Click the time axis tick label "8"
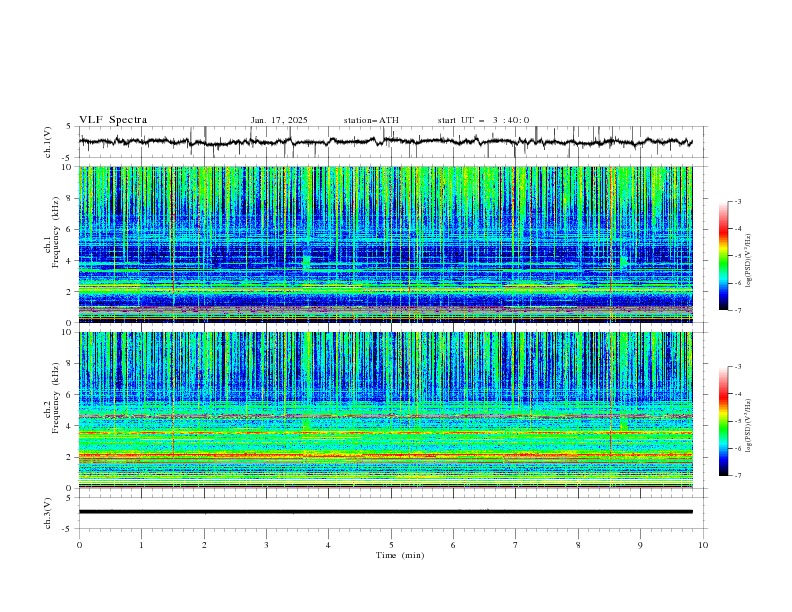Viewport: 792px width, 612px height. pos(578,545)
